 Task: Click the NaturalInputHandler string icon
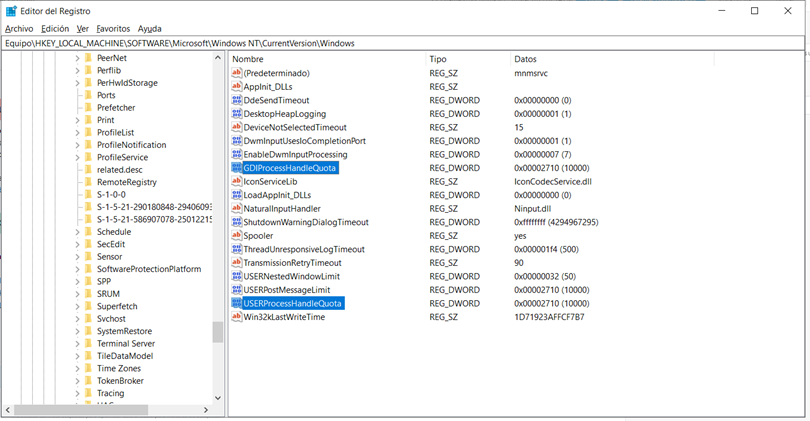237,208
